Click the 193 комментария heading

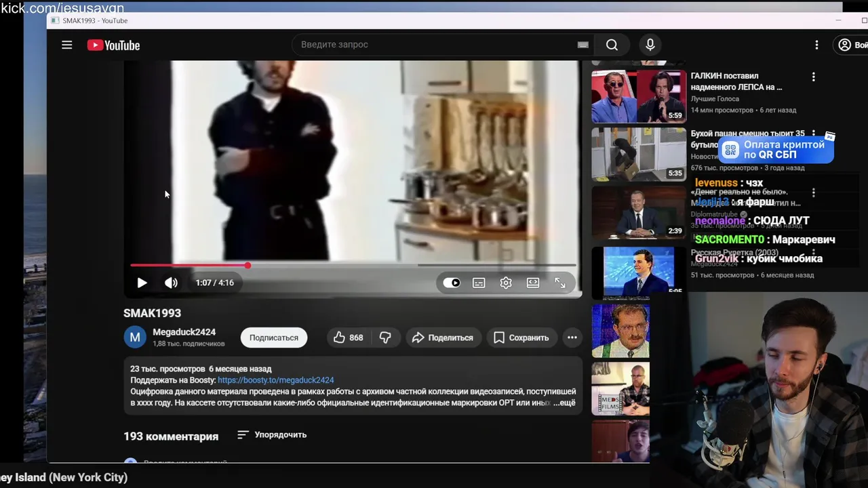[171, 436]
